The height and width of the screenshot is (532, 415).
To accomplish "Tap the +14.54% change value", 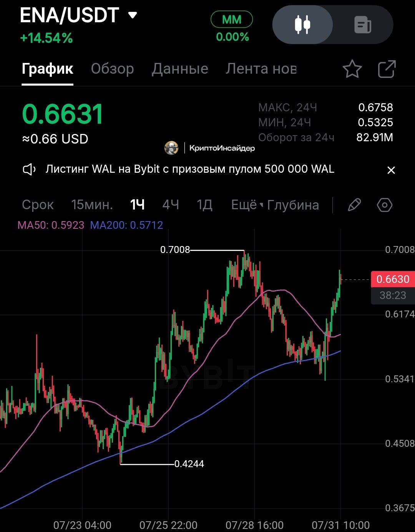I will pyautogui.click(x=46, y=38).
